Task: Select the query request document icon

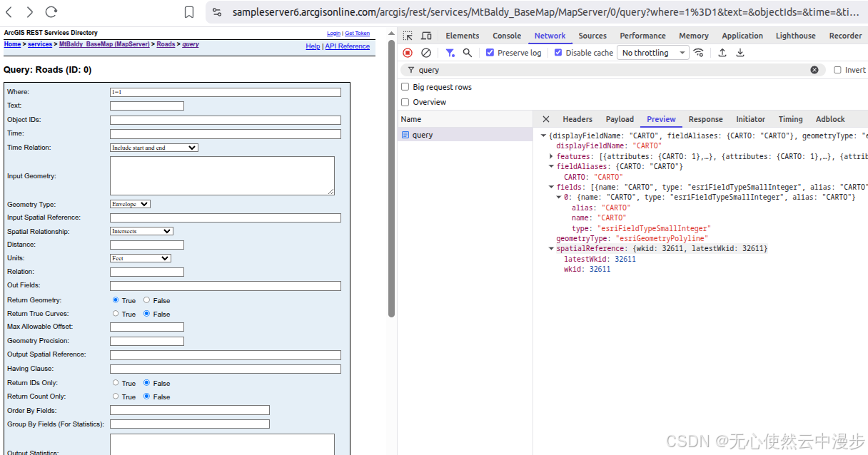Action: coord(405,135)
